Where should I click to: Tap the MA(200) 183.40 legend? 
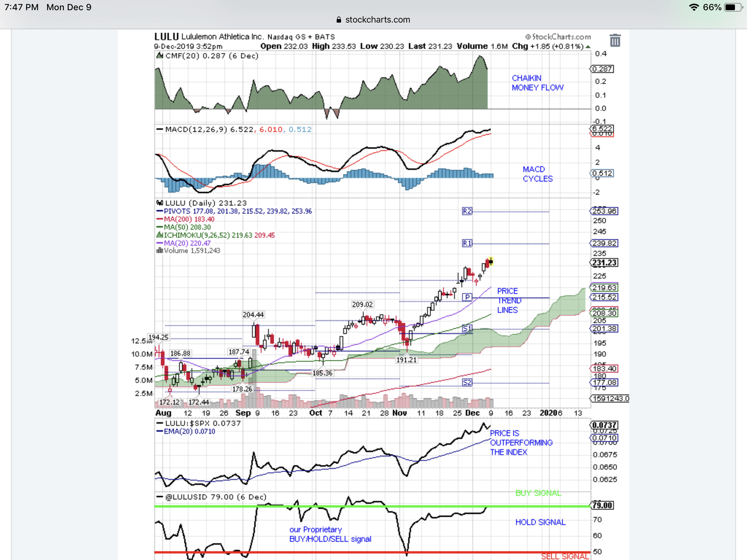(x=185, y=219)
